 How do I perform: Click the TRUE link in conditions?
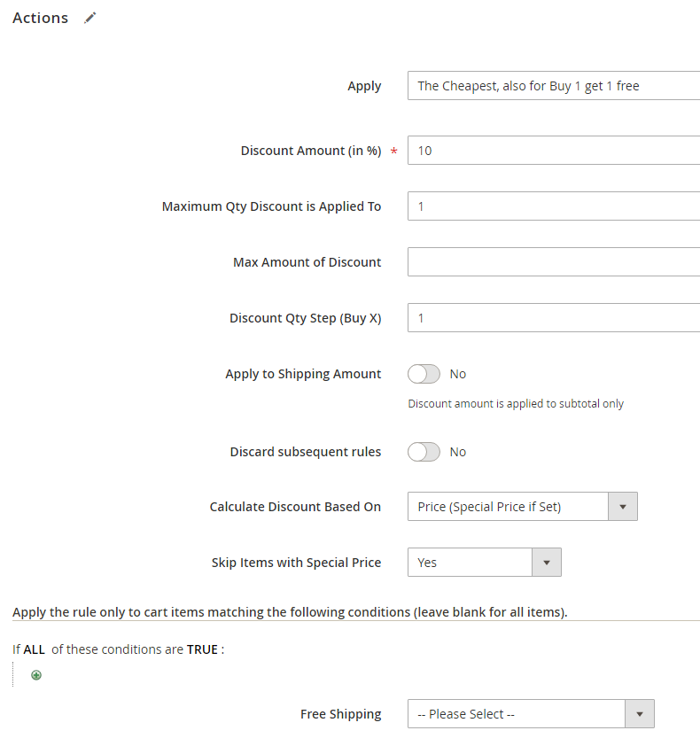(x=202, y=649)
